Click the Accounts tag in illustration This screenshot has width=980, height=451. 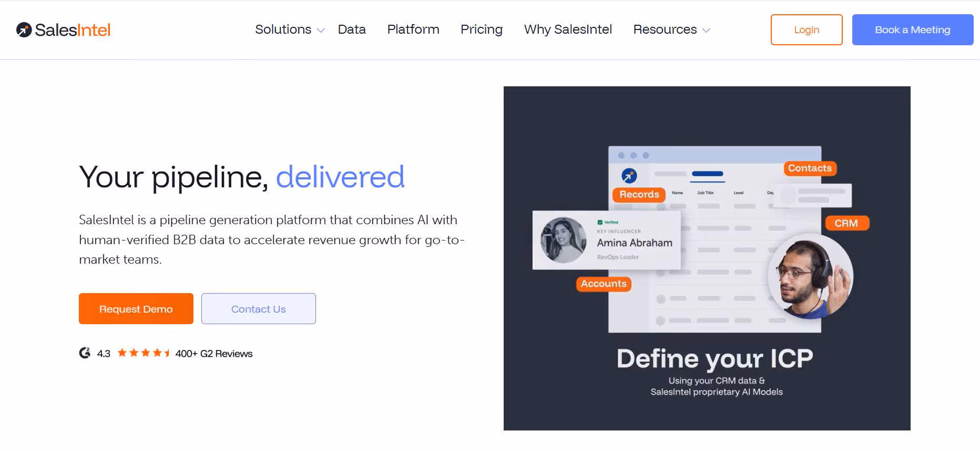pyautogui.click(x=604, y=284)
